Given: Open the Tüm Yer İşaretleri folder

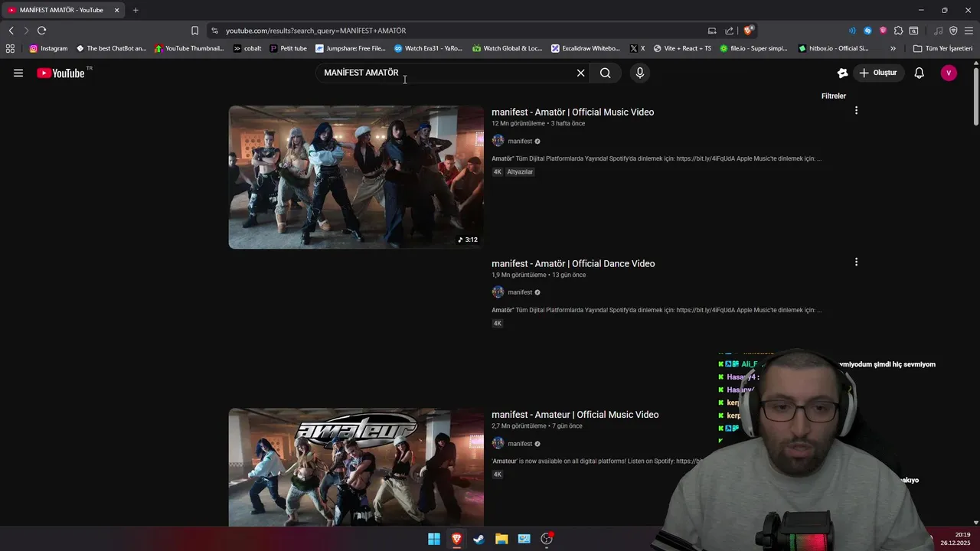Looking at the screenshot, I should [x=942, y=48].
